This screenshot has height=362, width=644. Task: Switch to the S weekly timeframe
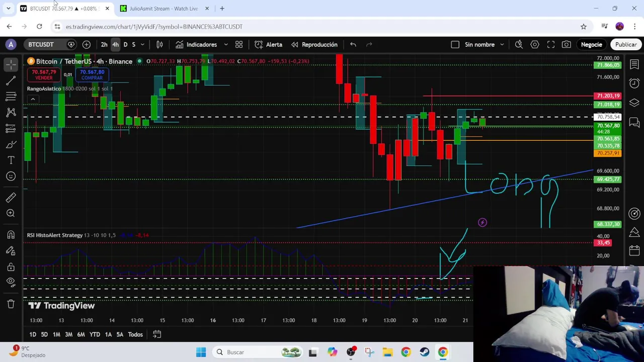click(x=133, y=44)
